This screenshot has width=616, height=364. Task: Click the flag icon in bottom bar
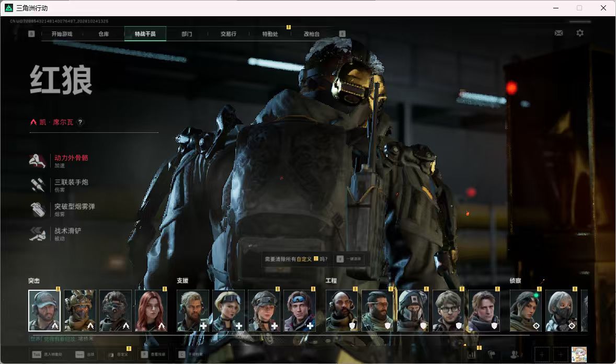[492, 355]
